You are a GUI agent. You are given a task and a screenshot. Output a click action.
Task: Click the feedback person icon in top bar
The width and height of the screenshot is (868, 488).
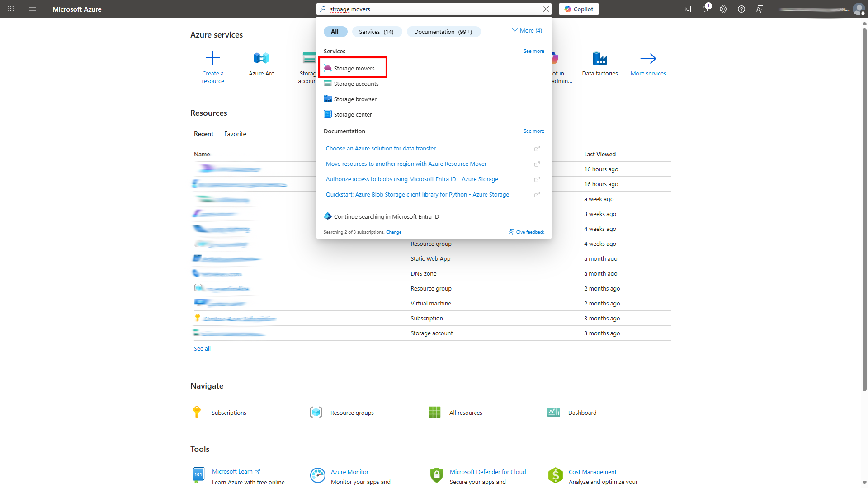coord(759,9)
